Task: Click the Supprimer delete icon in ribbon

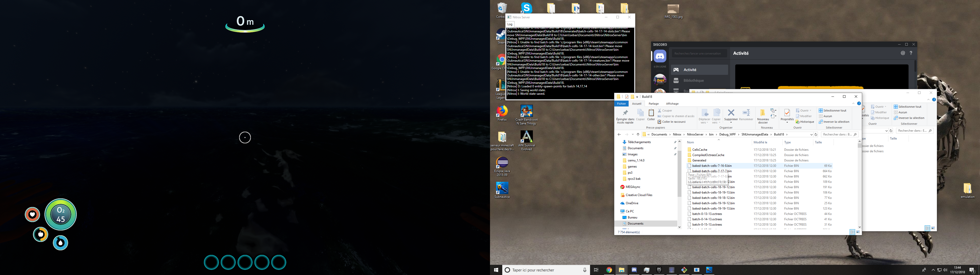Action: click(x=731, y=113)
